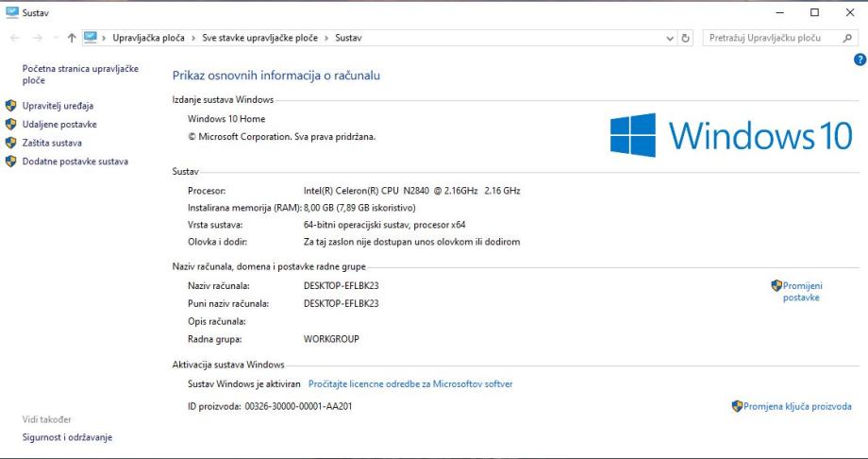Viewport: 868px width, 459px height.
Task: Click the Sustav window title icon
Action: pos(12,12)
